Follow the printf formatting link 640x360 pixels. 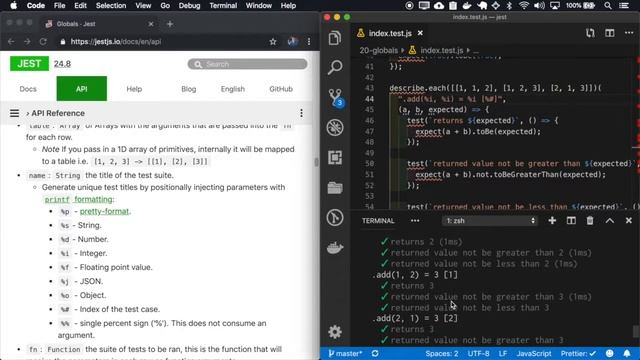(x=78, y=199)
